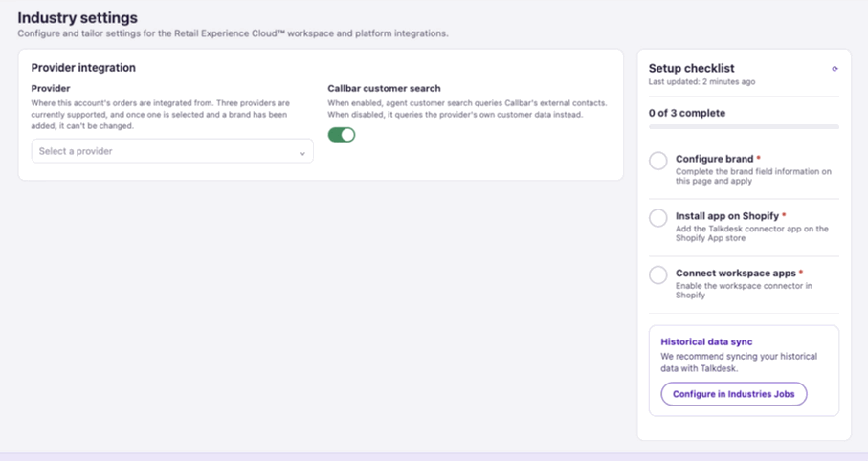This screenshot has height=461, width=868.
Task: Select the Connect workspace apps title
Action: pyautogui.click(x=736, y=273)
